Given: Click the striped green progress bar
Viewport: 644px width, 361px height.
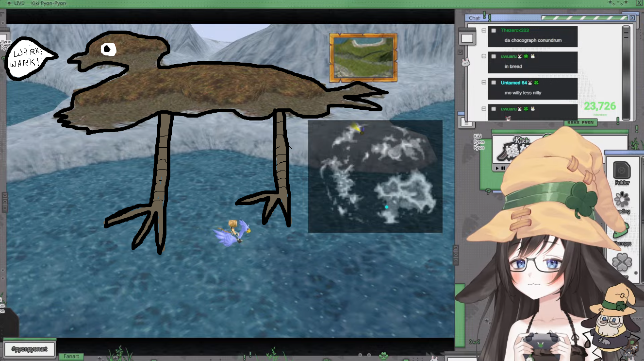Looking at the screenshot, I should (584, 18).
